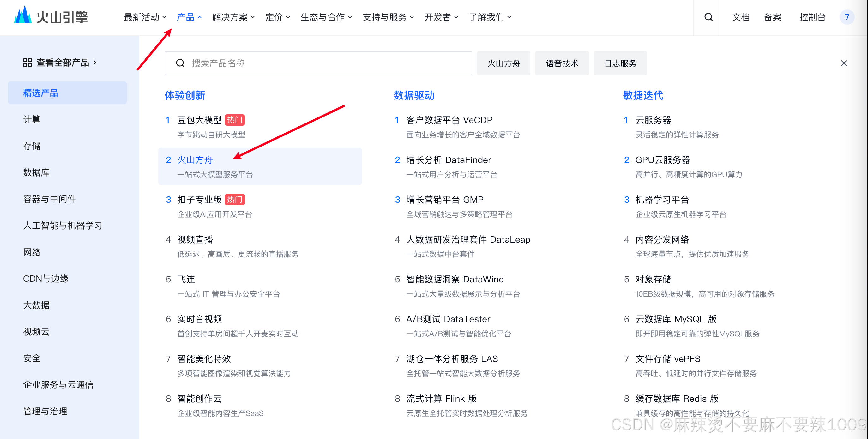
Task: Open notification badge showing 7
Action: coord(847,17)
